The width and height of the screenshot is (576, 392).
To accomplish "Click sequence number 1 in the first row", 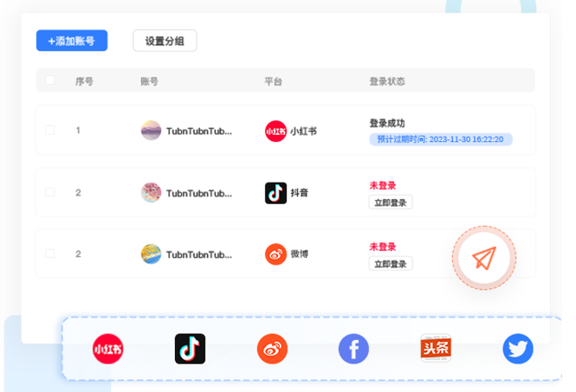I will 78,131.
